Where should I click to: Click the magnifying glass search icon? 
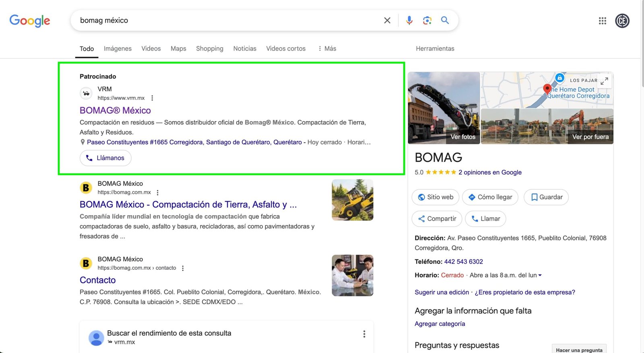pyautogui.click(x=445, y=21)
